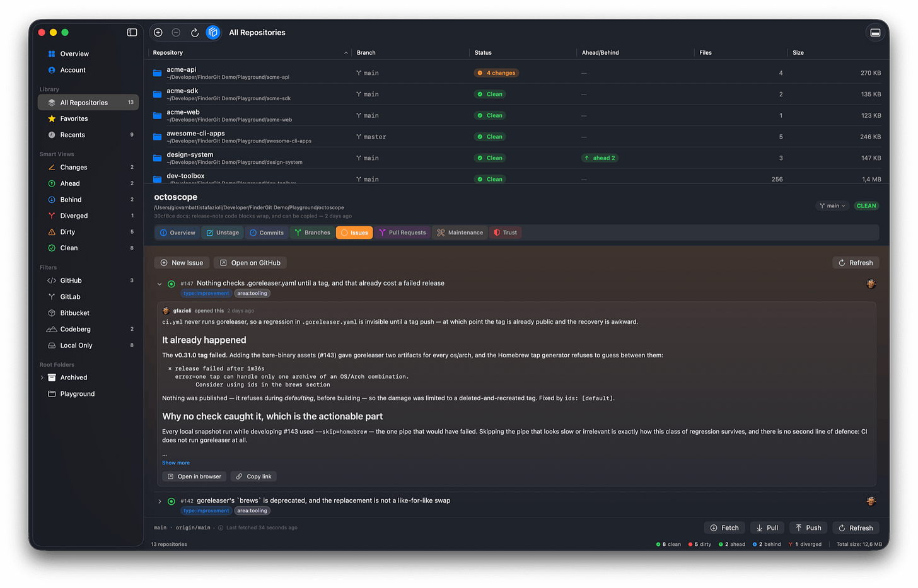Switch to the Branches tab
The width and height of the screenshot is (918, 588).
click(312, 233)
